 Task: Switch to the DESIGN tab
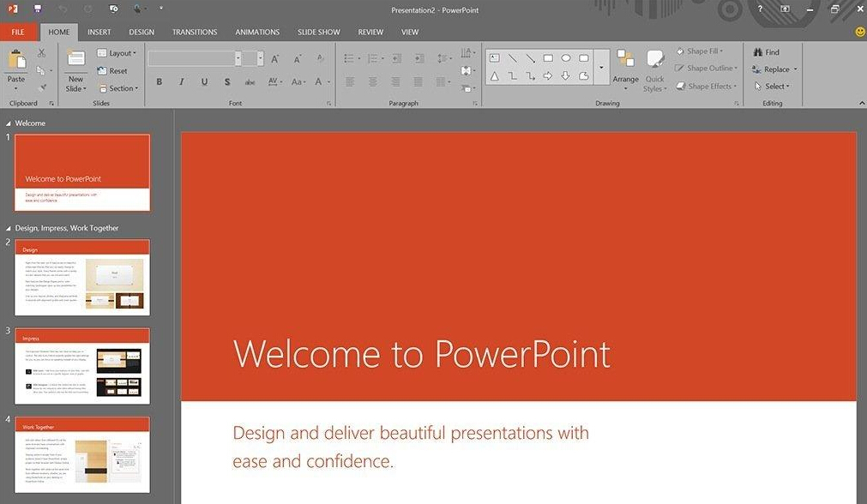[141, 32]
